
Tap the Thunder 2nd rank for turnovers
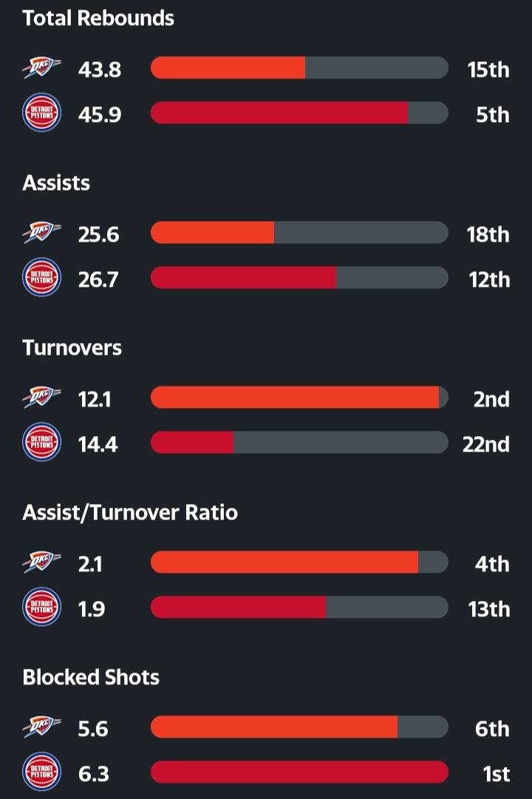click(x=491, y=399)
